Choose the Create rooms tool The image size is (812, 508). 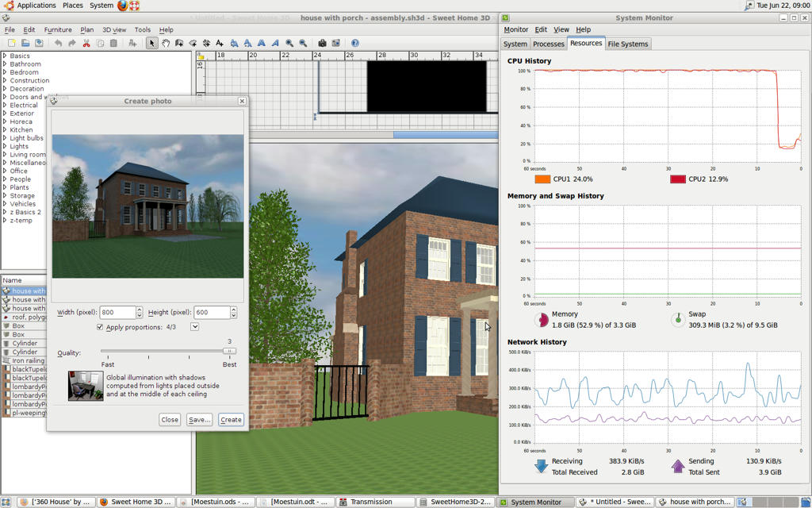tap(193, 43)
